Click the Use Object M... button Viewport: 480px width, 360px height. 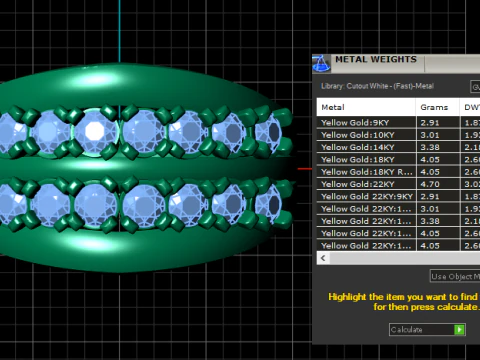(455, 276)
